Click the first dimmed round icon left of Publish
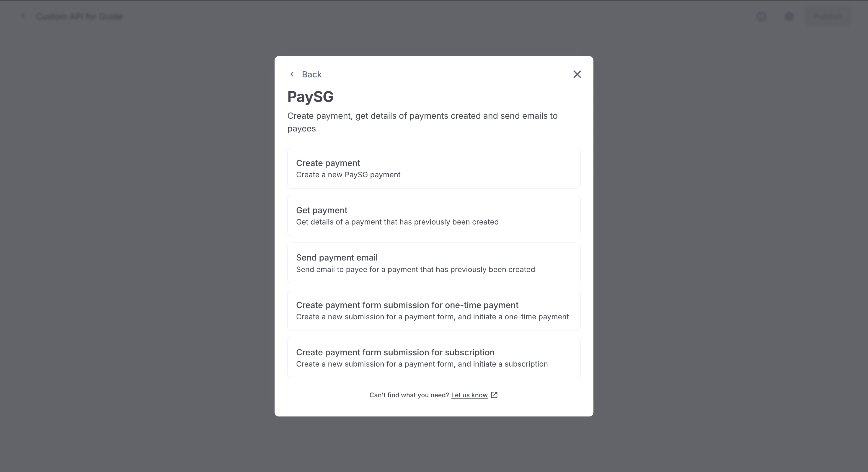The width and height of the screenshot is (868, 472). (761, 17)
